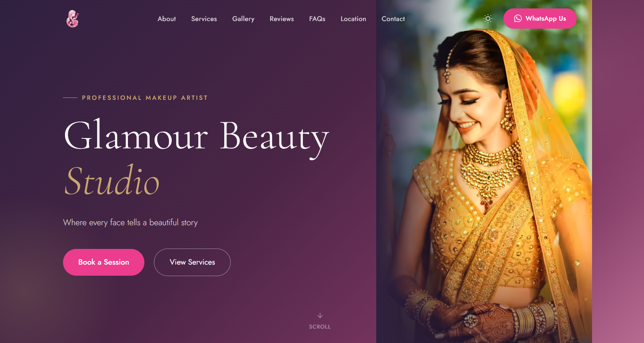Image resolution: width=644 pixels, height=343 pixels.
Task: Click the scroll down arrow icon
Action: click(x=320, y=315)
